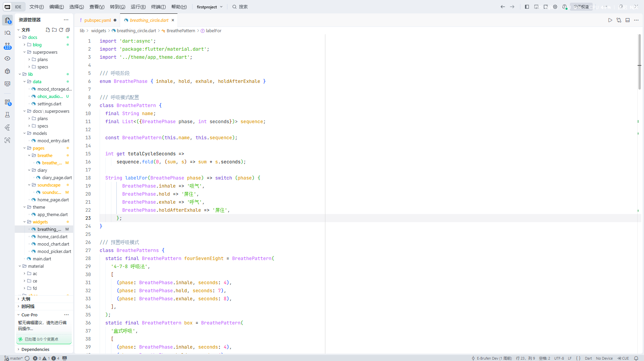Click the 行 23, 列 9 cursor position indicator
The image size is (644, 361).
pyautogui.click(x=525, y=358)
